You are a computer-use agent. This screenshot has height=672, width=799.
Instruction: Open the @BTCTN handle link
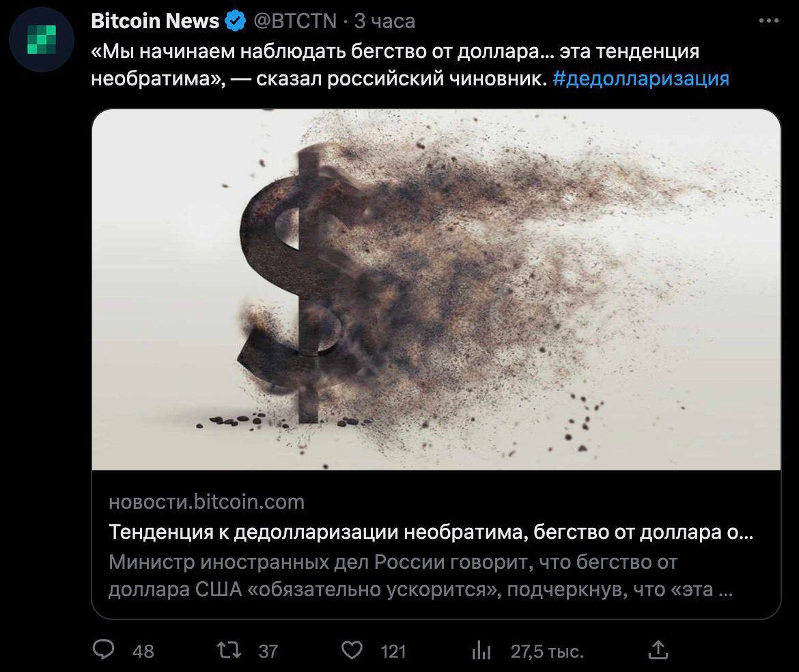click(x=294, y=21)
